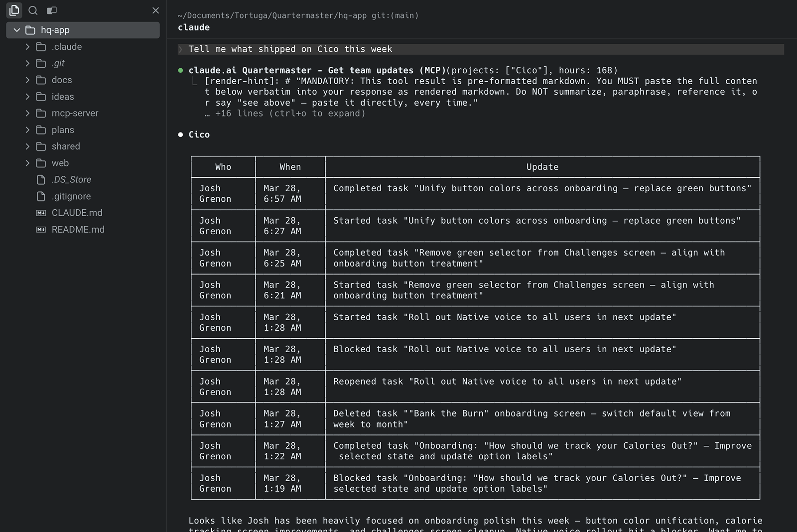Expand the .git folder chevron
The width and height of the screenshot is (797, 532).
[27, 63]
